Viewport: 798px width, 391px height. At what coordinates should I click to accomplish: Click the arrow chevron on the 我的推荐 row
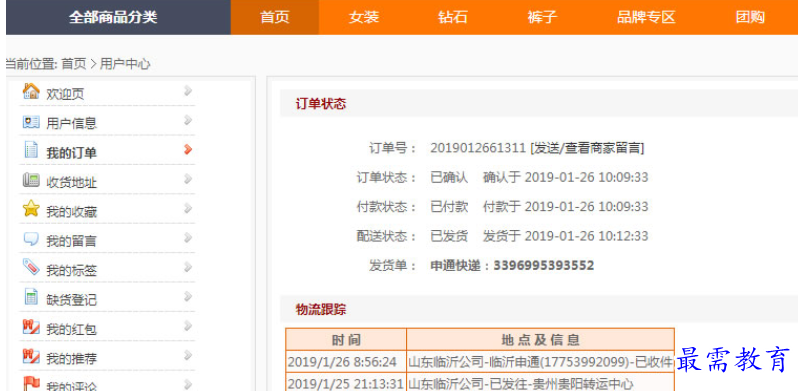click(188, 355)
